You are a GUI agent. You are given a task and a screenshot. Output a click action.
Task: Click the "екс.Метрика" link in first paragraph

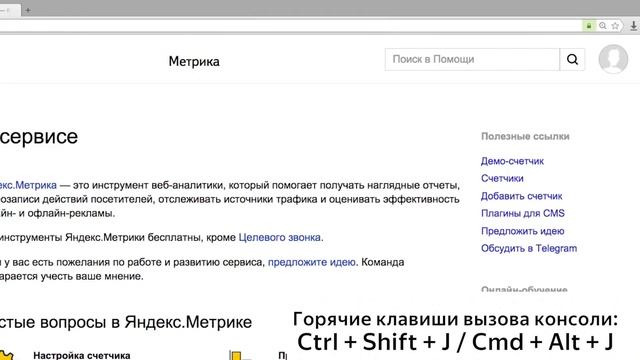click(28, 185)
